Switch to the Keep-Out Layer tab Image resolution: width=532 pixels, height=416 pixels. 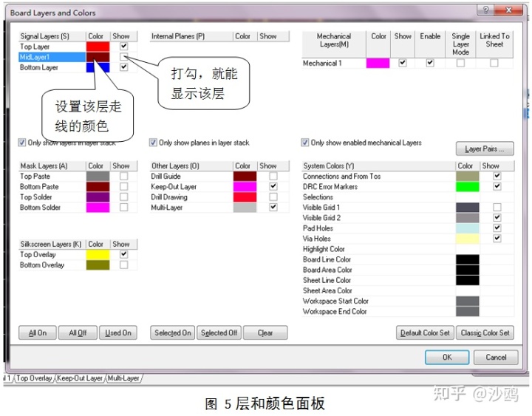(80, 378)
